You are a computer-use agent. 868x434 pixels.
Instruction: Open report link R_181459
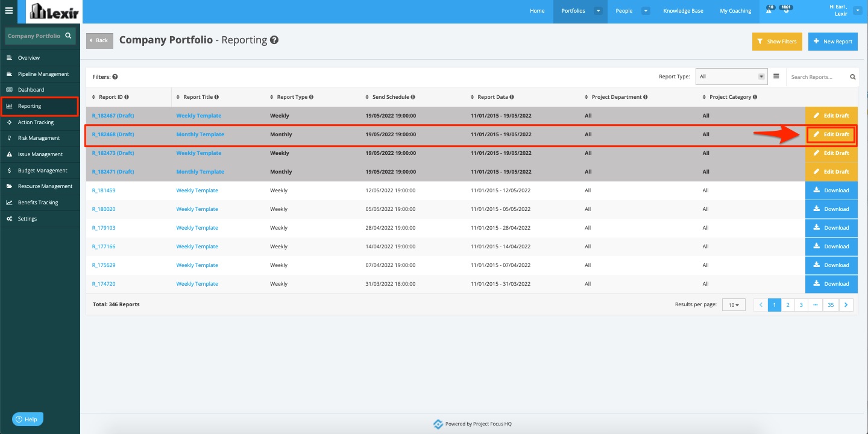click(104, 190)
